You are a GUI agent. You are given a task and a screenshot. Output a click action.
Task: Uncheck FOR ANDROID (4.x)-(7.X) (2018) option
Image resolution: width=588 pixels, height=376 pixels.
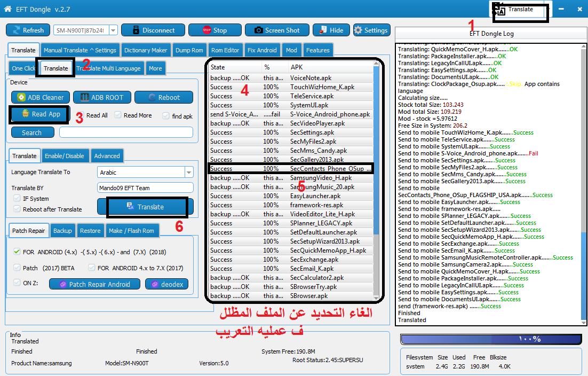point(17,252)
